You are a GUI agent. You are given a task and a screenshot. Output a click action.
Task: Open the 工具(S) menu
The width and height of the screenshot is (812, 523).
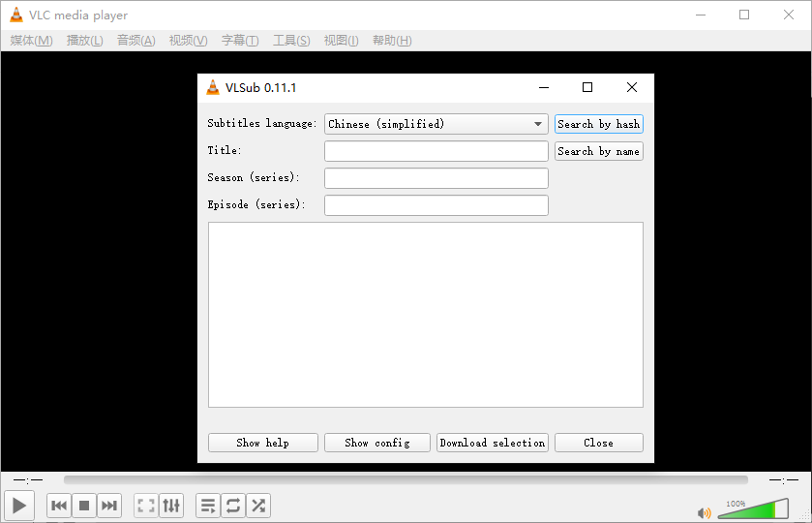point(291,41)
